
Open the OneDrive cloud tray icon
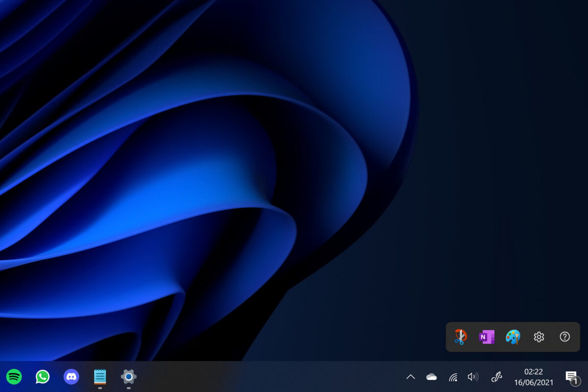coord(432,377)
